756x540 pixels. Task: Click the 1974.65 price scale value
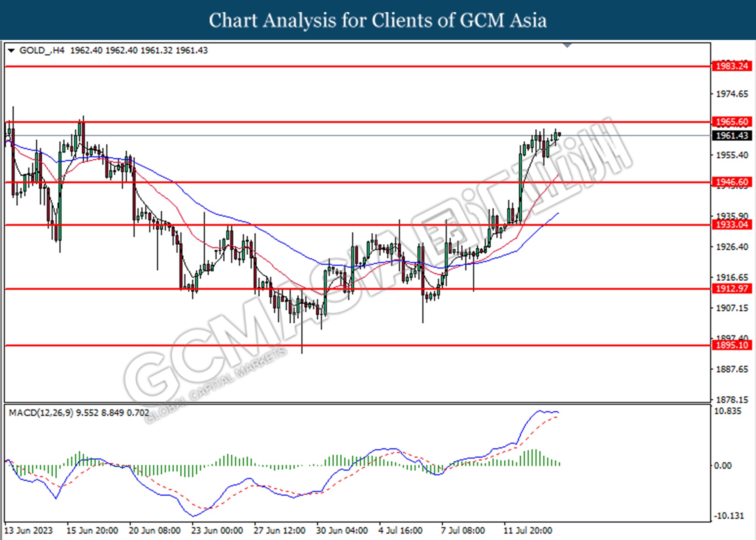[x=732, y=94]
